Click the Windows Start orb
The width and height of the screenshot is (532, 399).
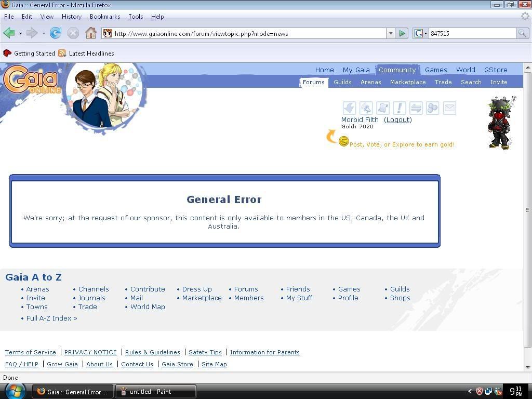(14, 391)
